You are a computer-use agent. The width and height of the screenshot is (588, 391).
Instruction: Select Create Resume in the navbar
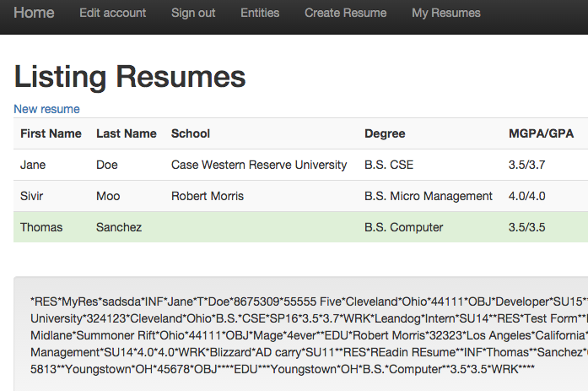coord(345,13)
